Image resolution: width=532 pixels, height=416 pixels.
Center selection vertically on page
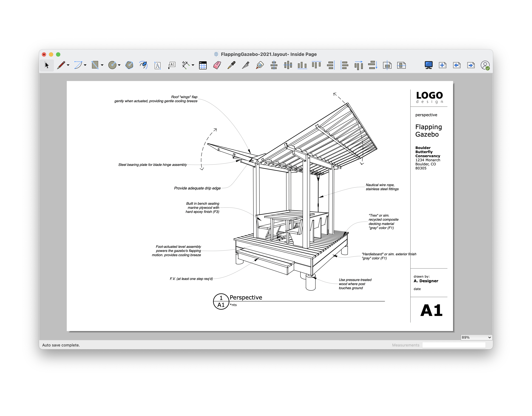point(387,65)
